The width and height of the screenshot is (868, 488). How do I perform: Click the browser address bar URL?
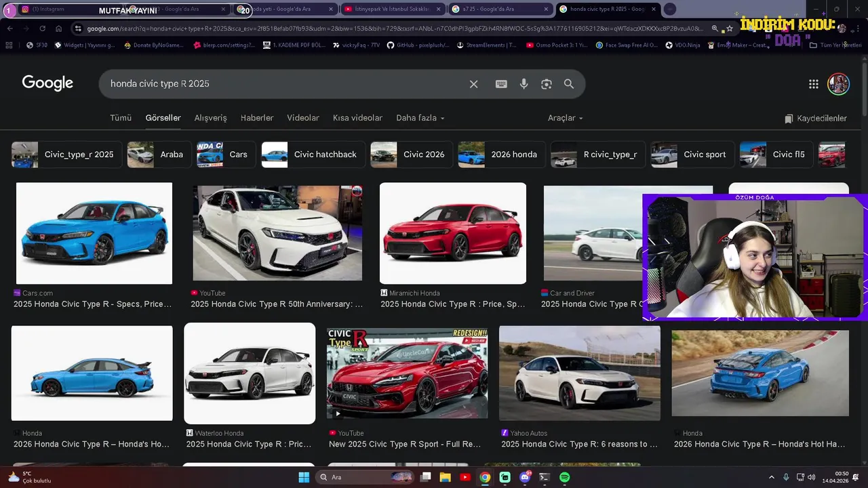point(395,28)
